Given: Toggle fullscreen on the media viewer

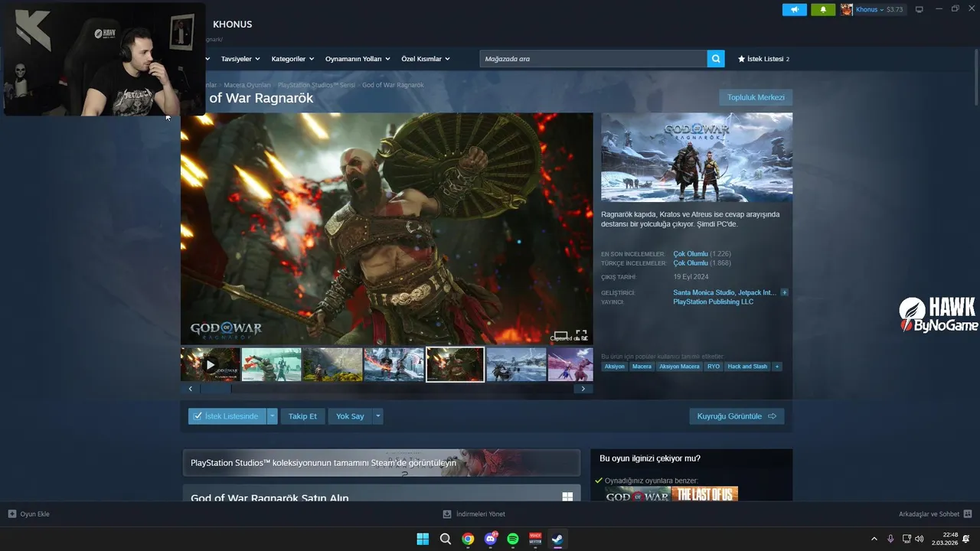Looking at the screenshot, I should (581, 335).
